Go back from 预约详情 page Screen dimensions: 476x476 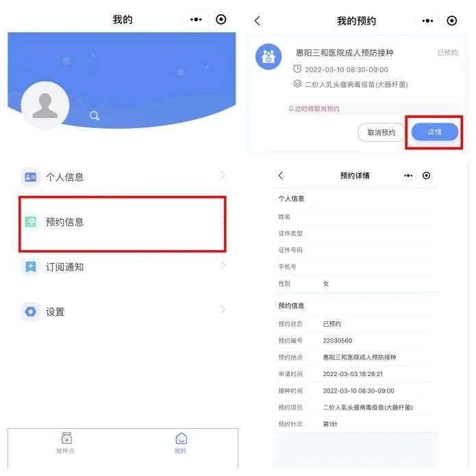click(281, 175)
